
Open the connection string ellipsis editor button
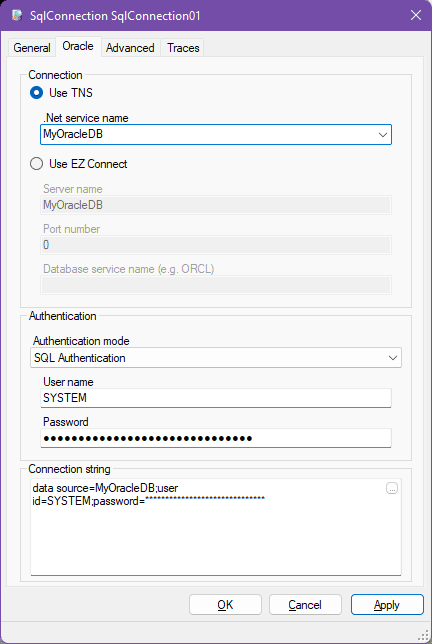[392, 488]
